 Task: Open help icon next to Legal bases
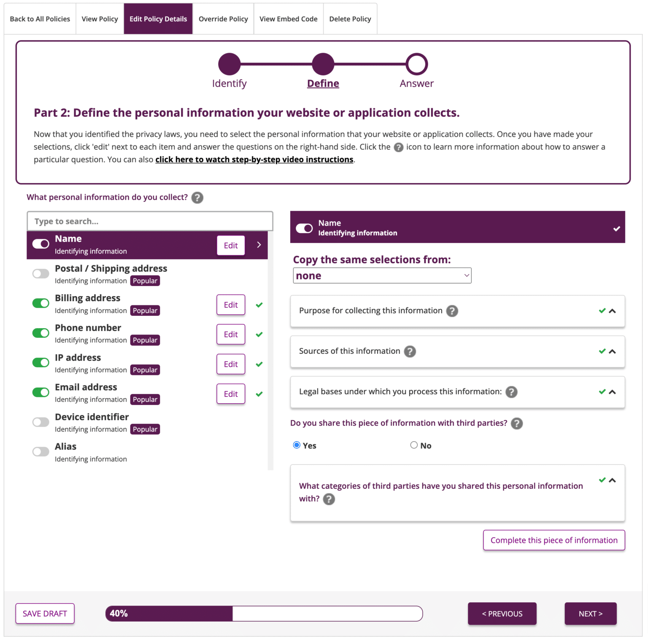click(511, 392)
